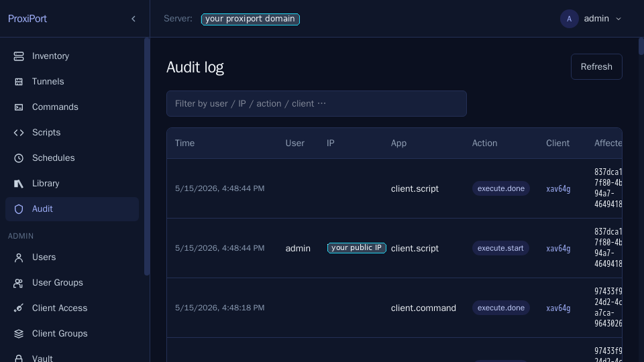Screen dimensions: 644x362
Task: Click execute.done badge in client.script row
Action: point(500,188)
